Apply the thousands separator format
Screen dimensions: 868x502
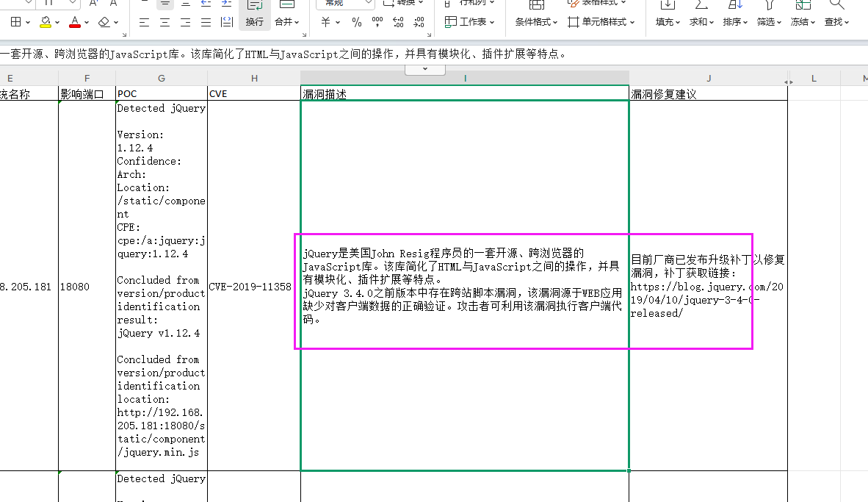click(x=377, y=22)
